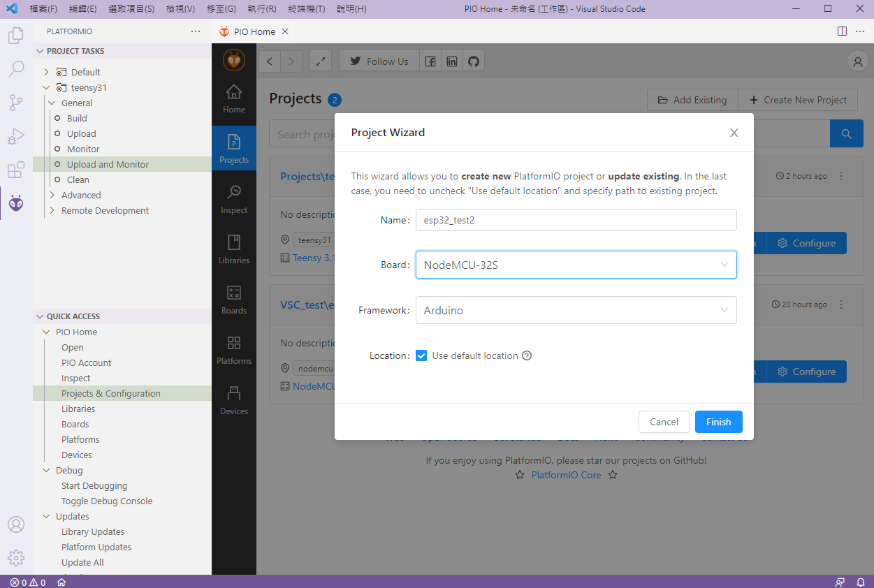Open the Manage gear in activity bar
874x588 pixels.
pos(16,558)
